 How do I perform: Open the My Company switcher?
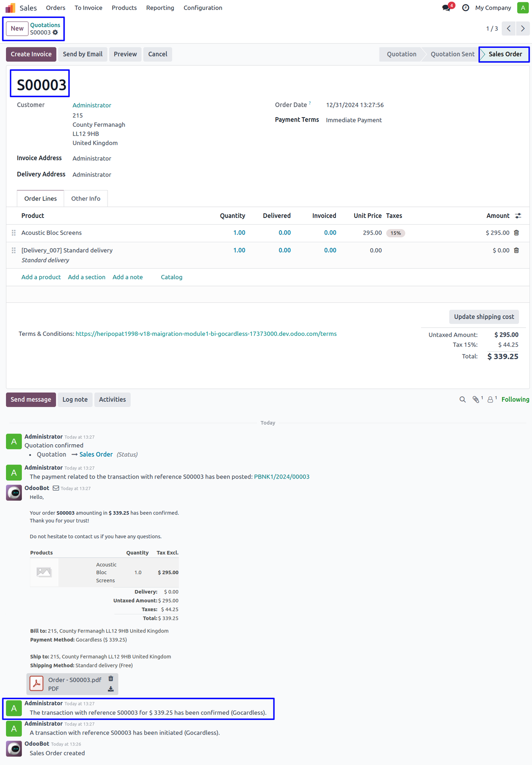coord(493,8)
